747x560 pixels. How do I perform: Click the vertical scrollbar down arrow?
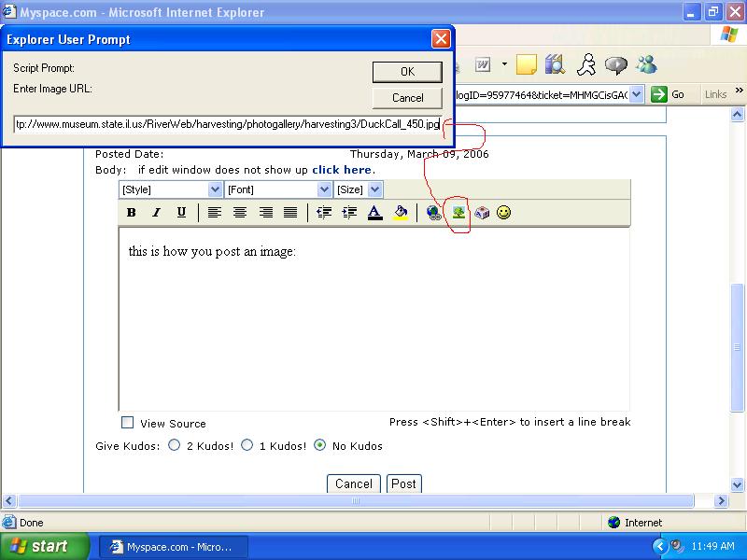coord(737,484)
